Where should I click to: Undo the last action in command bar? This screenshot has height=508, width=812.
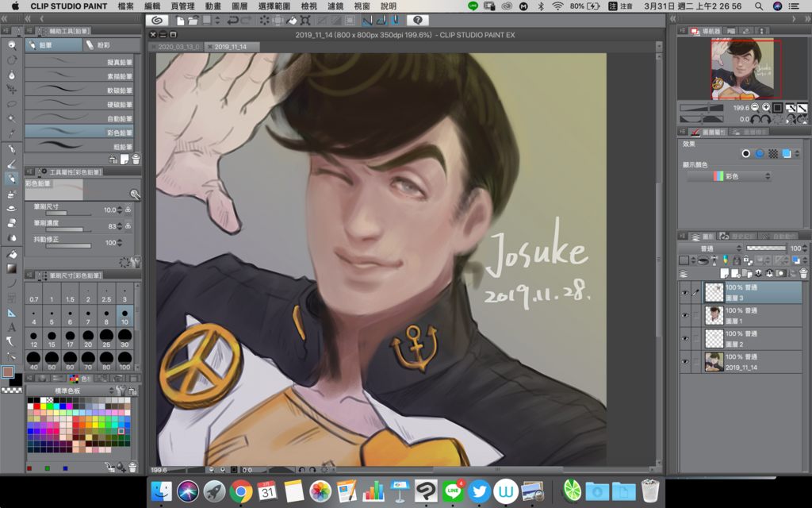232,20
